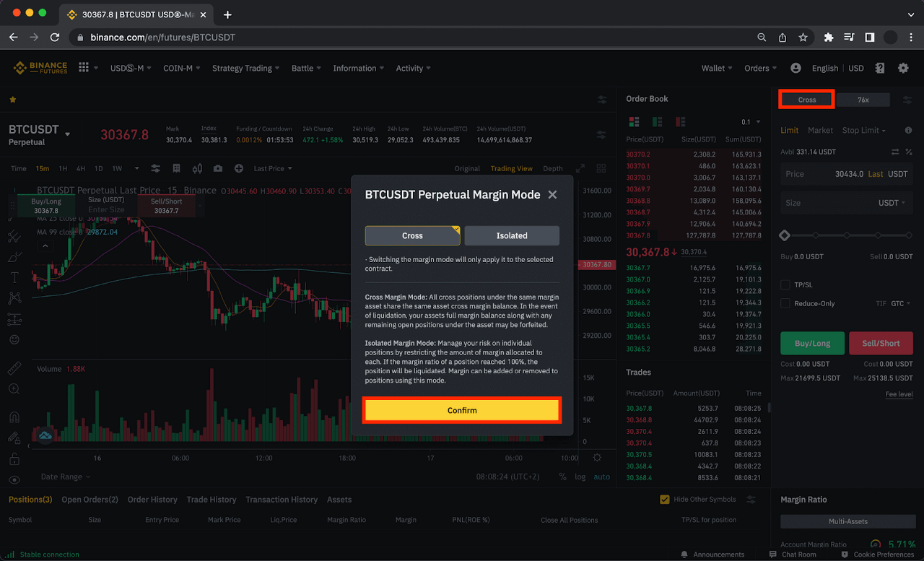Open the Wallet dropdown menu
924x561 pixels.
coord(718,68)
